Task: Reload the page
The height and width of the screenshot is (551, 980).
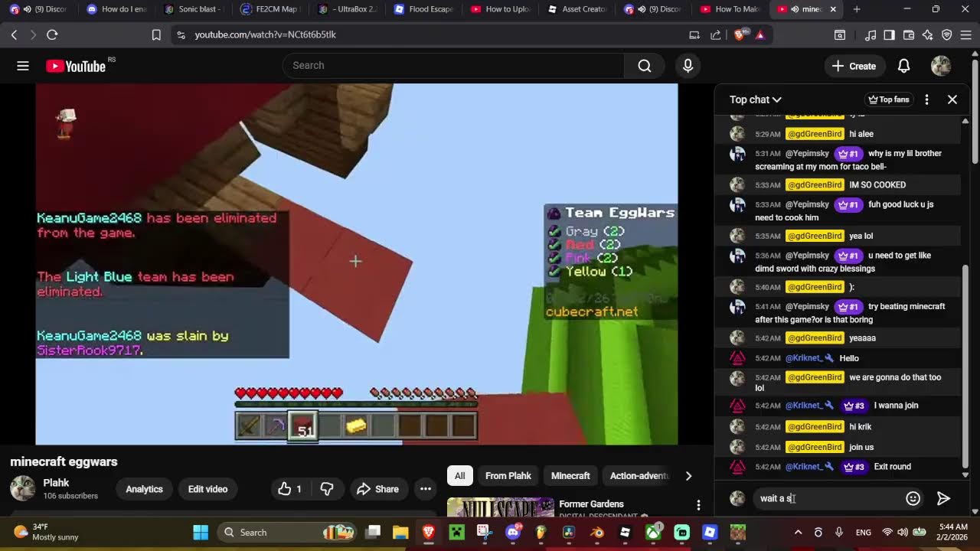Action: point(52,34)
